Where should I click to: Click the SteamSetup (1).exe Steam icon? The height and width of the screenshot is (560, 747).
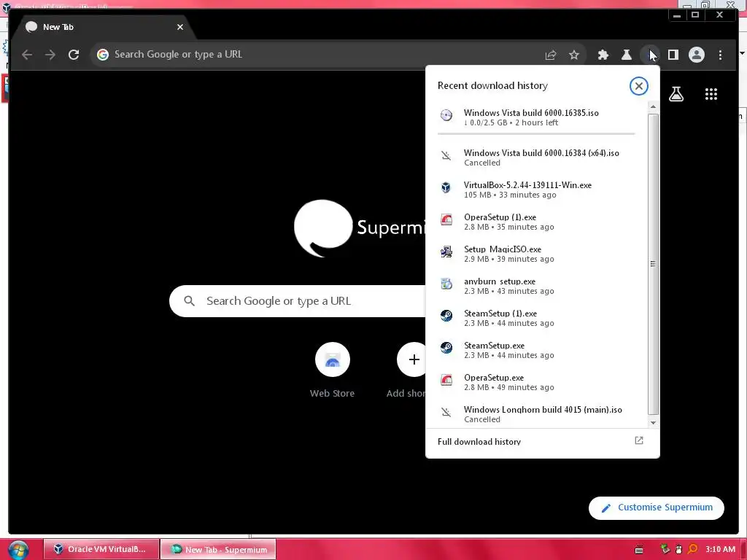point(446,316)
